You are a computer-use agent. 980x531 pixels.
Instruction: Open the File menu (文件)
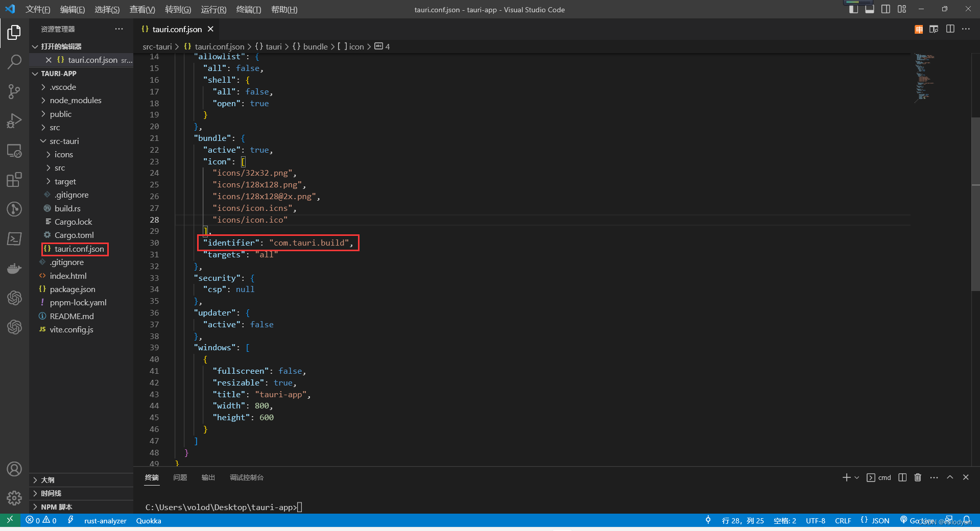pos(38,9)
